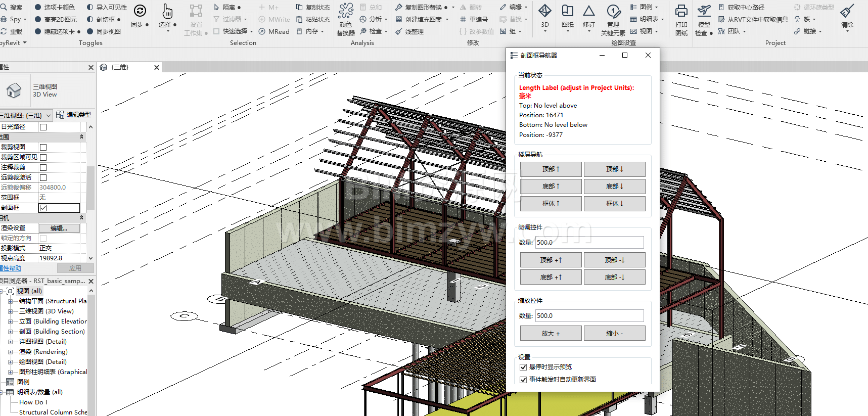Screen dimensions: 868x416
Task: Disable 悬停时显示预览 checkbox
Action: click(x=523, y=367)
